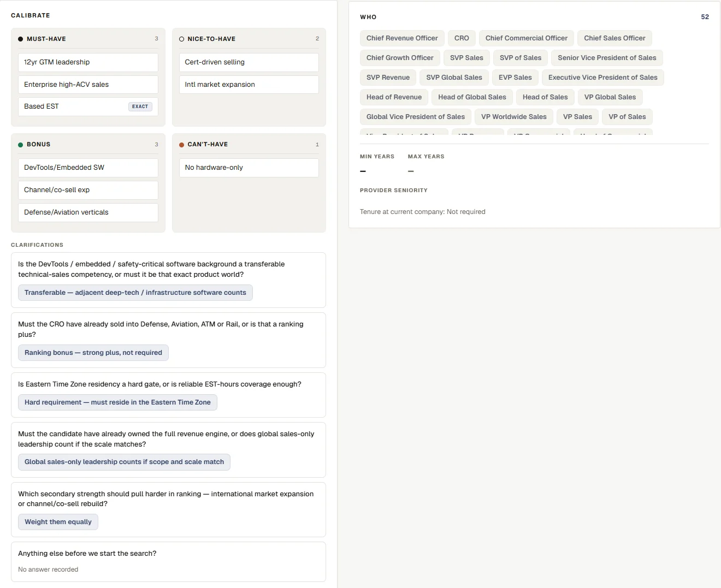Select Hard requirement Eastern Time Zone answer
This screenshot has width=721, height=588.
117,402
